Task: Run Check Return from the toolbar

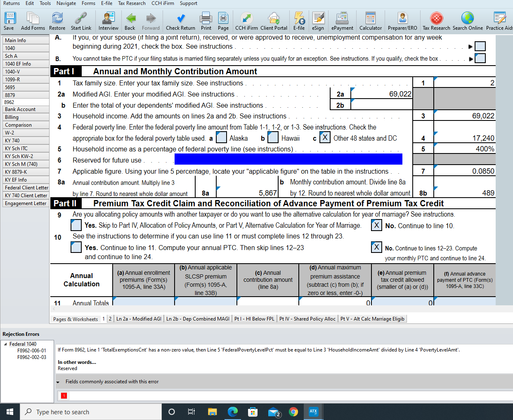Action: tap(180, 21)
